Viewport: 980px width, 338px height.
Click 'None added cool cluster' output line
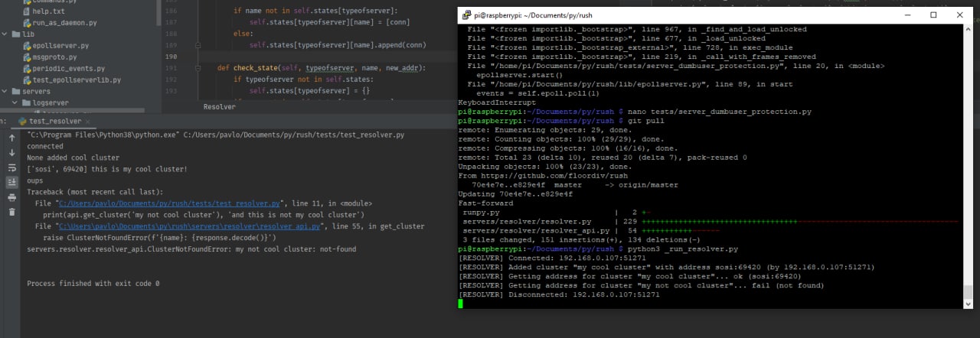click(x=73, y=158)
